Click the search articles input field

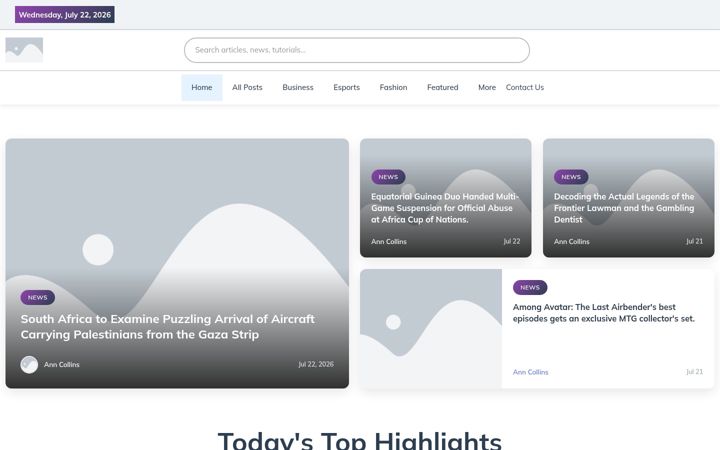click(x=357, y=50)
